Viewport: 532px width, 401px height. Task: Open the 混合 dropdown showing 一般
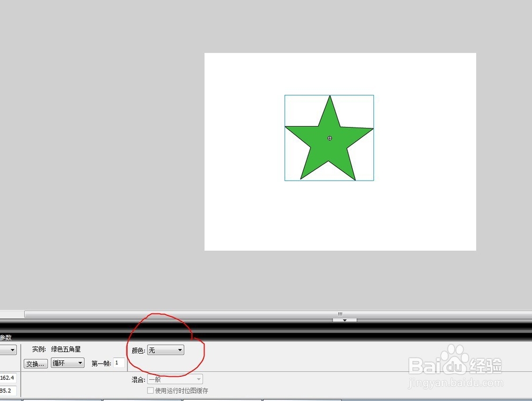click(175, 379)
